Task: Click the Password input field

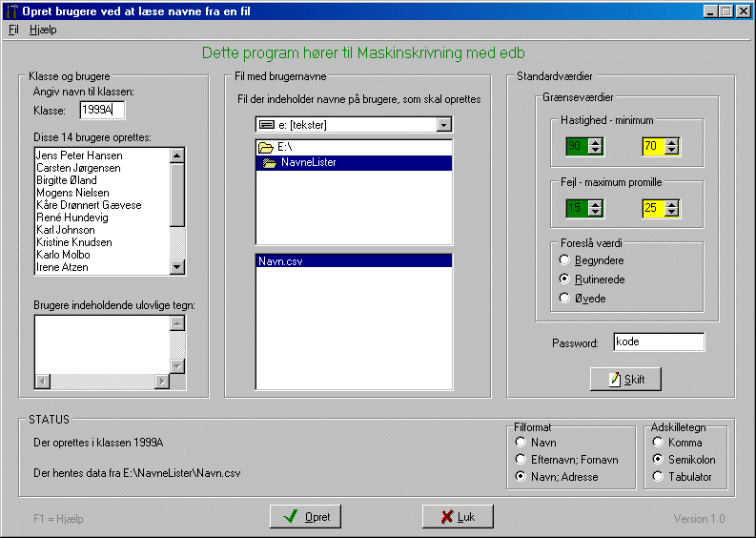Action: pyautogui.click(x=658, y=341)
